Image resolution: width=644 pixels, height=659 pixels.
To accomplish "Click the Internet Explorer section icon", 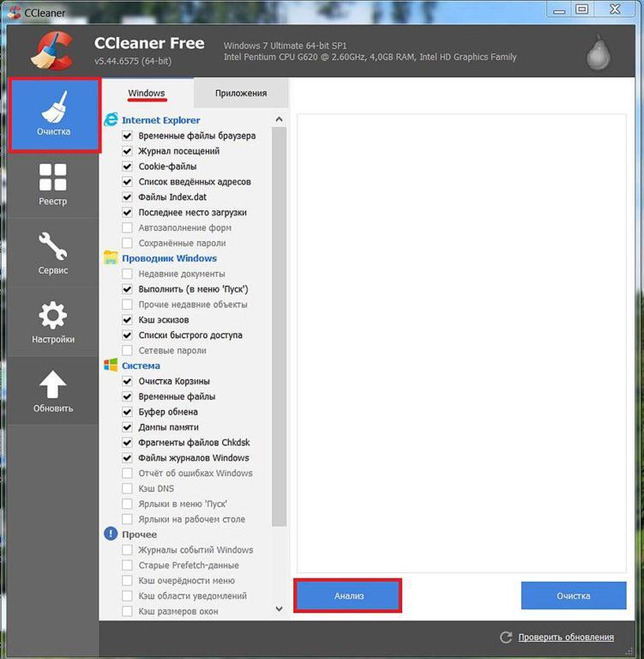I will click(x=111, y=120).
